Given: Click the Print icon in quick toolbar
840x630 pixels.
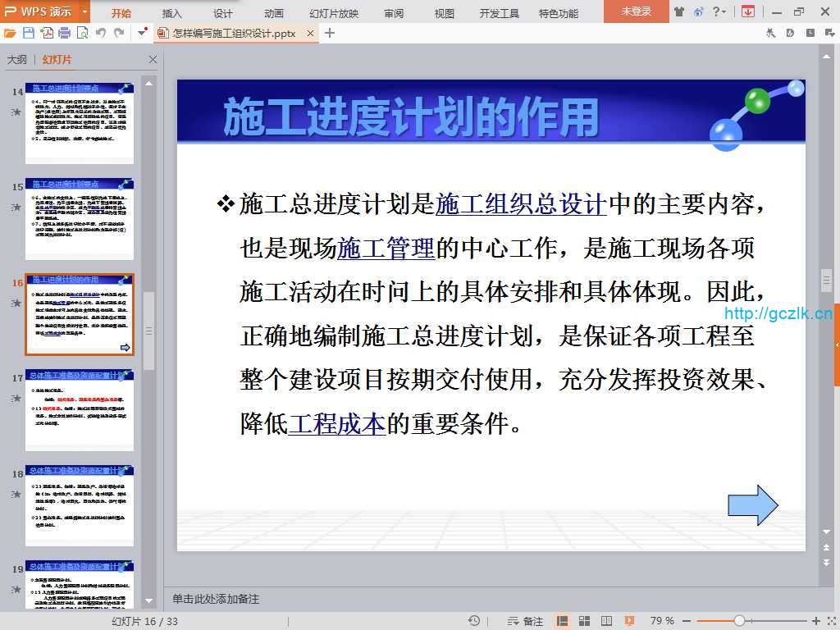Looking at the screenshot, I should point(65,33).
